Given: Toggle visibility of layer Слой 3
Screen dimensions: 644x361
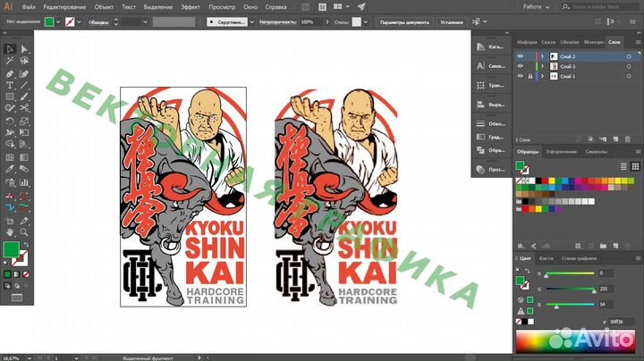Looking at the screenshot, I should point(521,66).
